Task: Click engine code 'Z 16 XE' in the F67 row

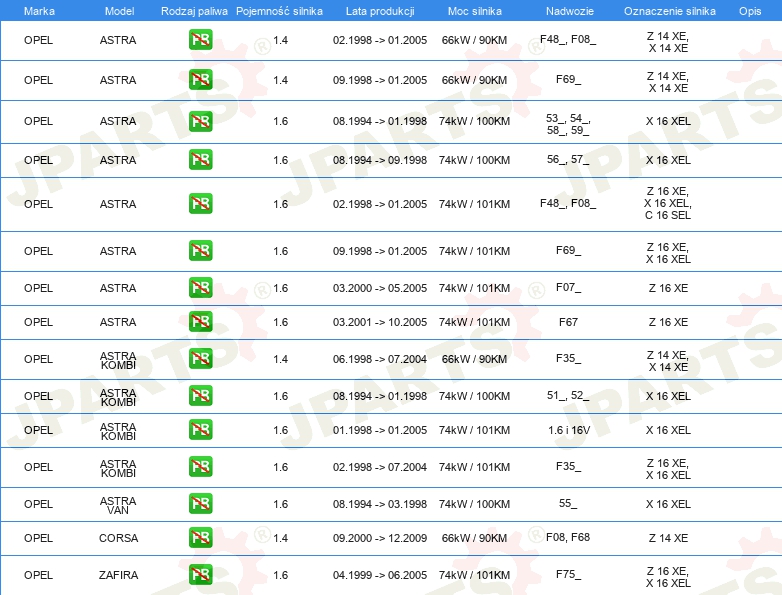Action: [x=668, y=322]
